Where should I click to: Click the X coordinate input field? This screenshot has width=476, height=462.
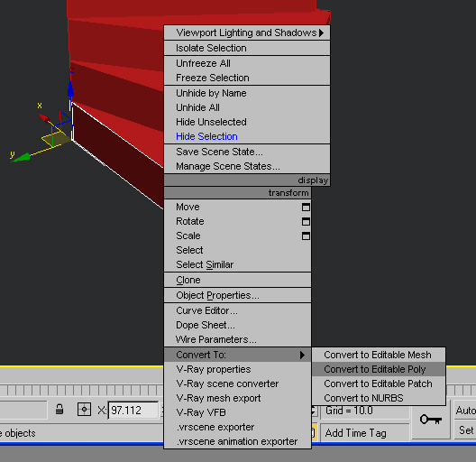coord(133,411)
